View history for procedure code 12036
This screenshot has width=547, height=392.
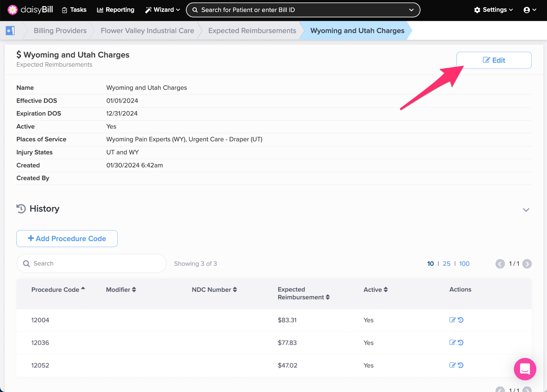[x=461, y=342]
